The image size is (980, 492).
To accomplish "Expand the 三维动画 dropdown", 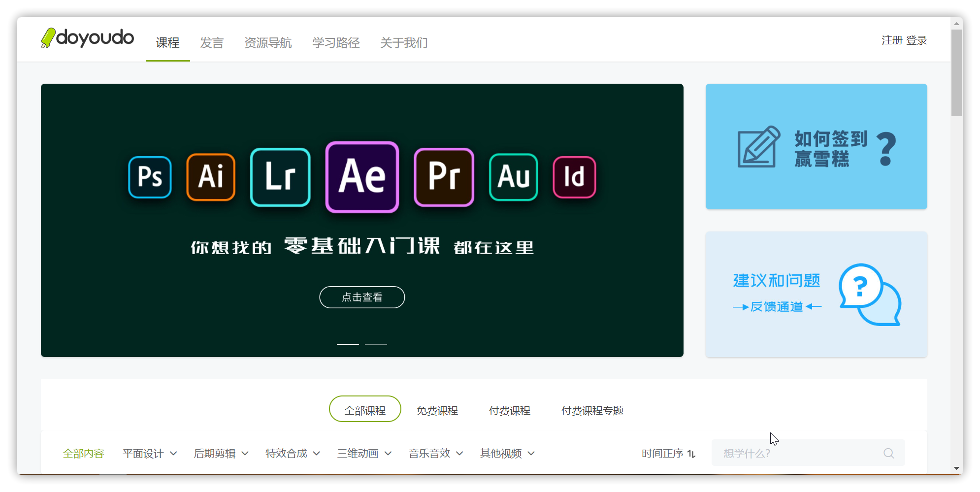I will click(x=364, y=454).
